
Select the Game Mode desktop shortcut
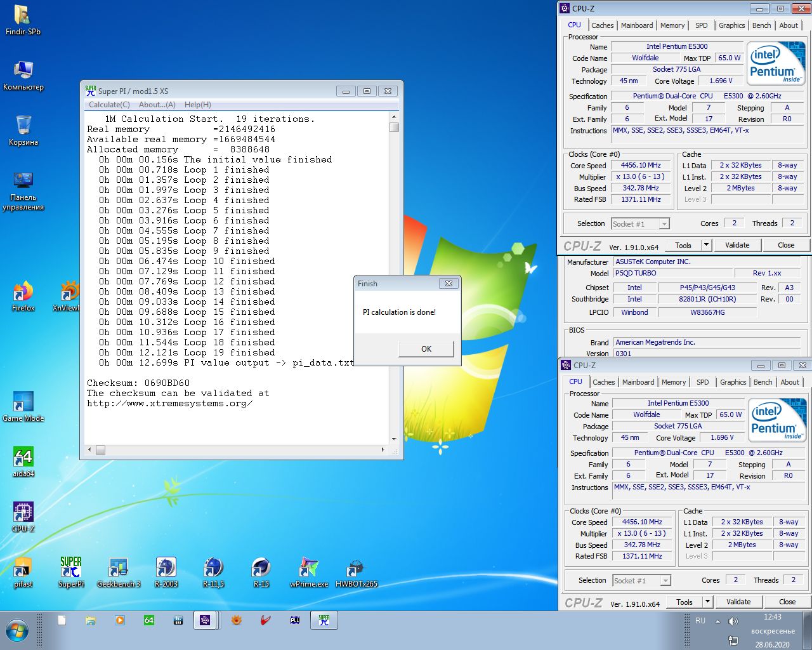tap(23, 406)
